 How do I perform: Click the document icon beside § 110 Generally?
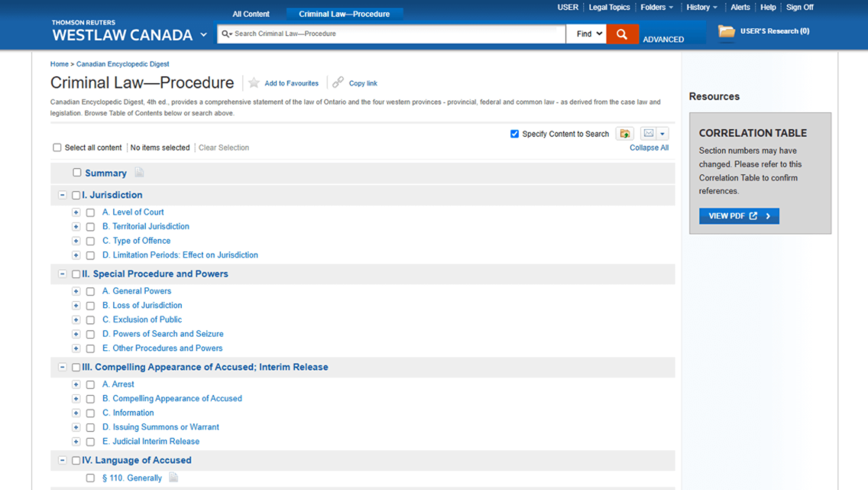click(173, 477)
